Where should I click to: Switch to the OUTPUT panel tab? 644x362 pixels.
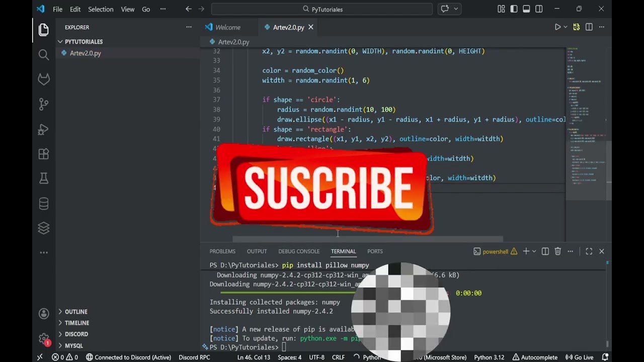tap(257, 251)
